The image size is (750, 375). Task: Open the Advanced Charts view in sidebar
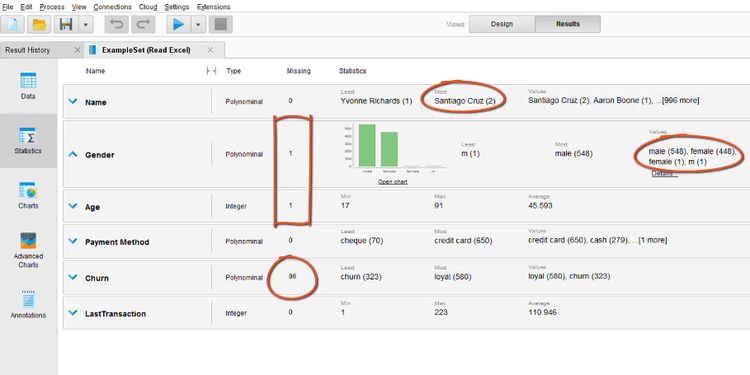[28, 250]
